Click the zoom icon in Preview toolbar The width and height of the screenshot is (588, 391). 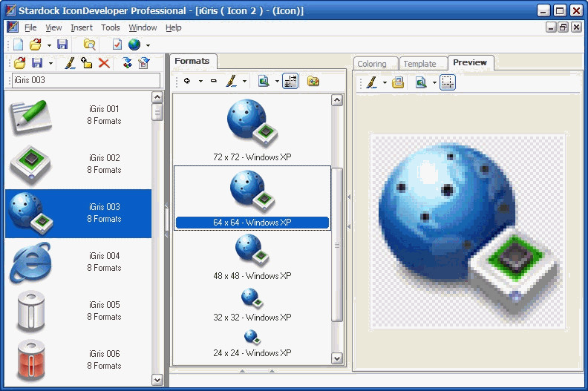(x=421, y=82)
